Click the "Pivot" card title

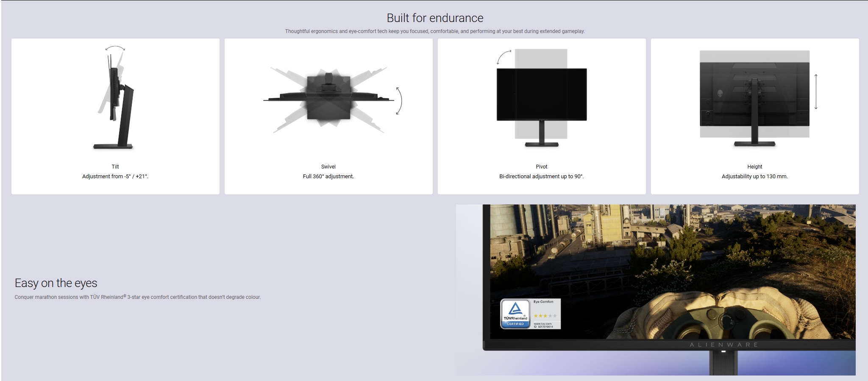click(x=542, y=167)
